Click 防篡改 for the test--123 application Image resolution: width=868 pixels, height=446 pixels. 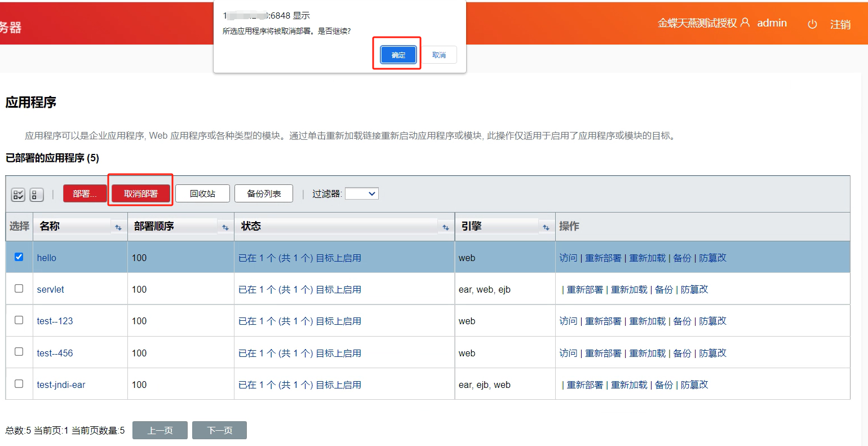point(713,321)
